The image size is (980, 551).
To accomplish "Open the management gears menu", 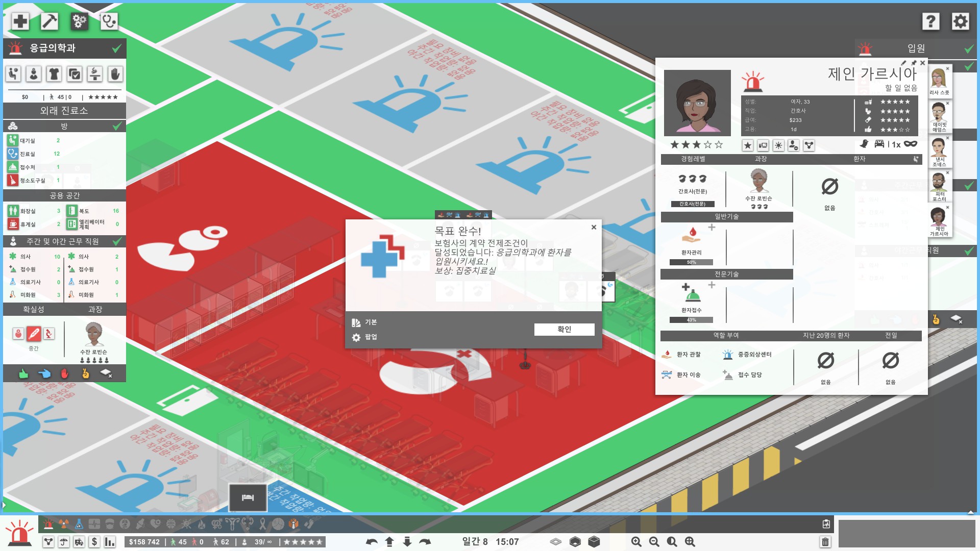I will coord(79,21).
